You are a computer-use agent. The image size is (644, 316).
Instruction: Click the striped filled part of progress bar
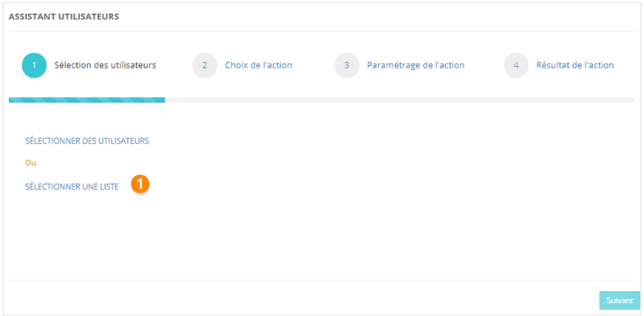tap(87, 99)
